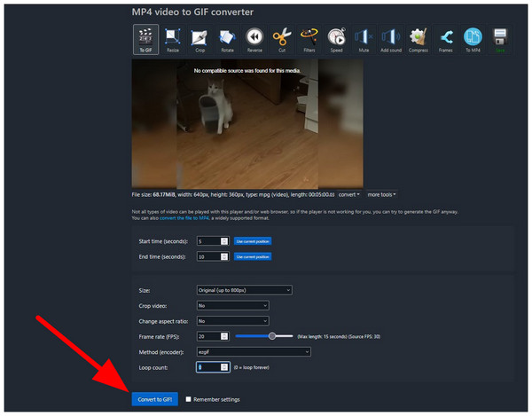Open the Method (encoder) dropdown
The width and height of the screenshot is (532, 416).
click(x=254, y=352)
